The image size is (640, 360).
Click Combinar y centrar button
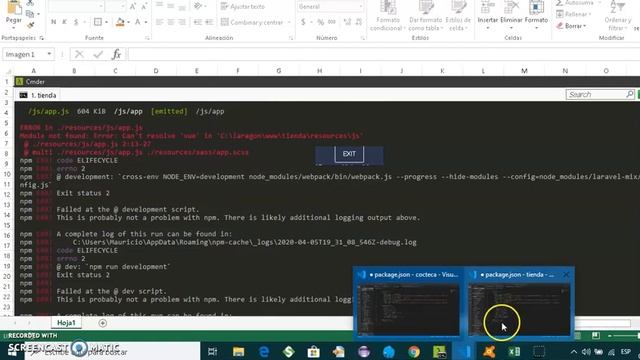(252, 22)
